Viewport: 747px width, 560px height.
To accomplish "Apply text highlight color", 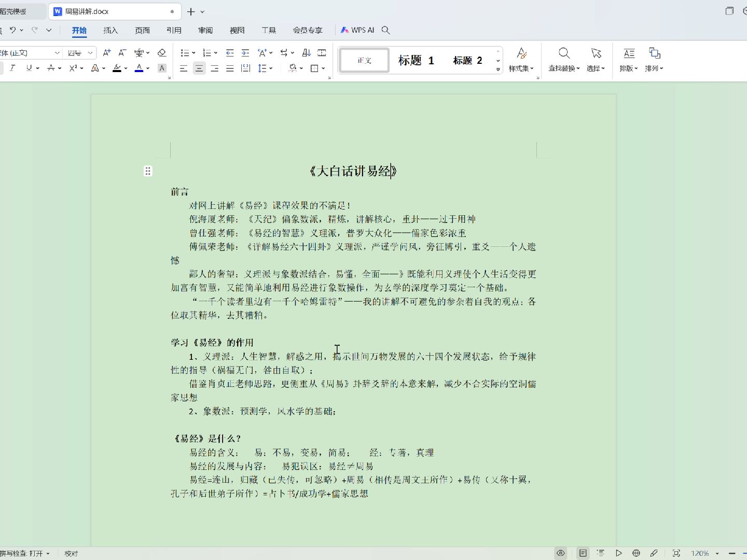I will point(117,68).
